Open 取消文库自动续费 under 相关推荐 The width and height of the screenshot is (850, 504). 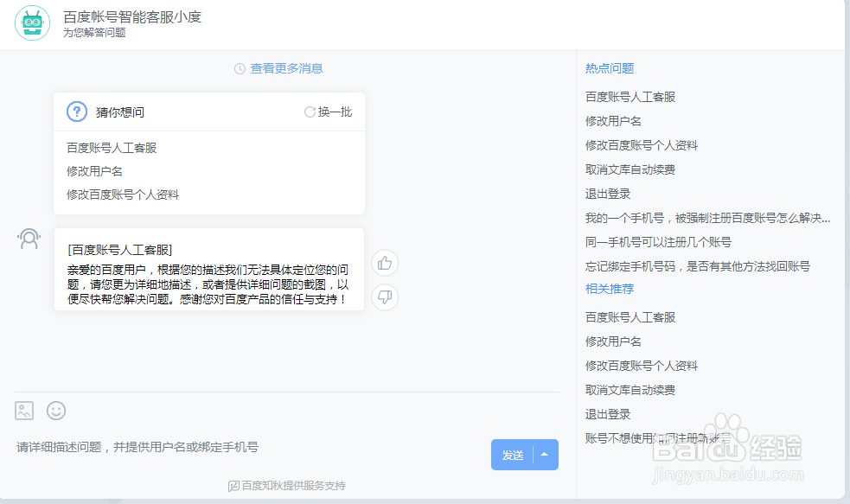tap(630, 390)
